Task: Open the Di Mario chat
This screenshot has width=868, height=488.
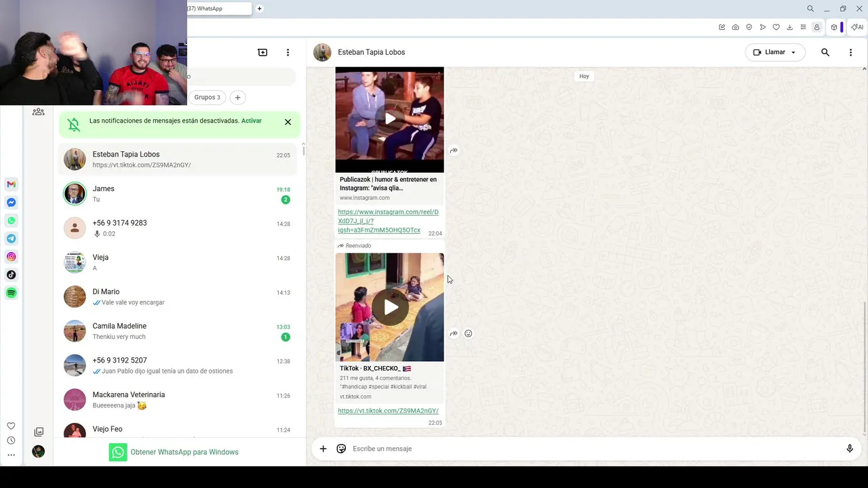Action: point(178,297)
